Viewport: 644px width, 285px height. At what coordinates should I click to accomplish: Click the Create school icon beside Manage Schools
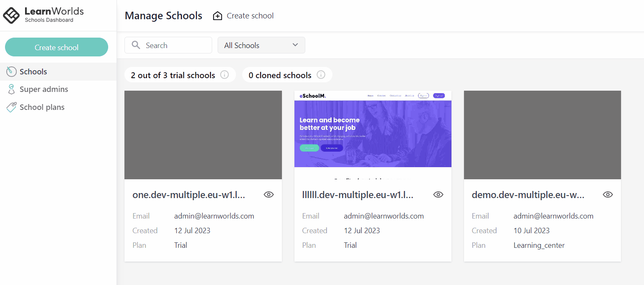pos(217,15)
